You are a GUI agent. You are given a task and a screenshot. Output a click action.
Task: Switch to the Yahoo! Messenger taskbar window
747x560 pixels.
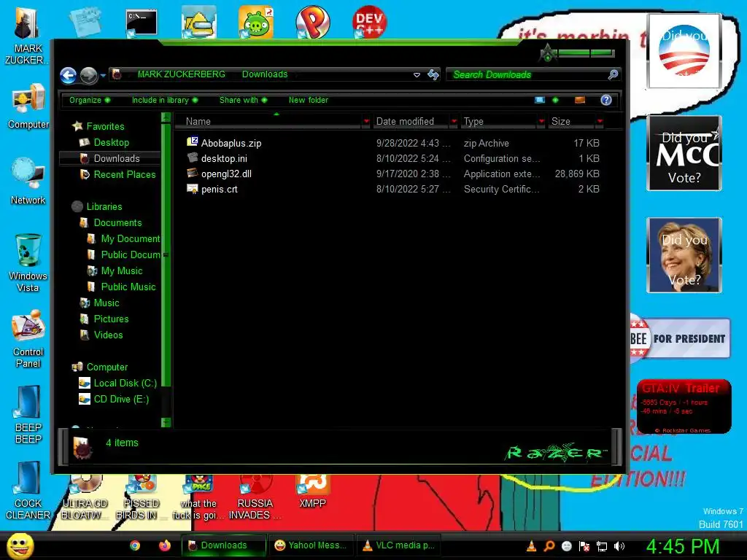pos(311,545)
